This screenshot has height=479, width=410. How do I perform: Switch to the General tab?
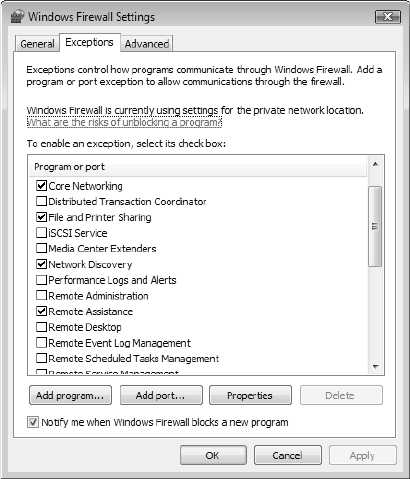(37, 44)
